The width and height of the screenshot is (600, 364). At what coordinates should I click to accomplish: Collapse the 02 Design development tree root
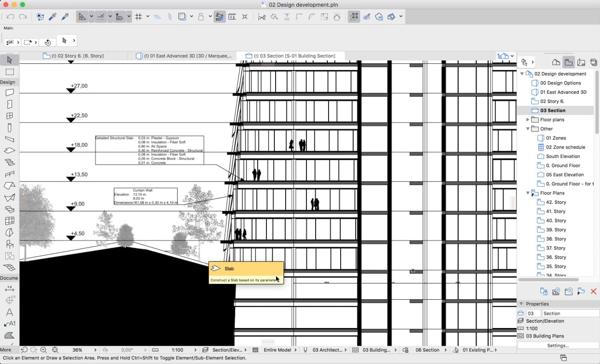click(522, 74)
